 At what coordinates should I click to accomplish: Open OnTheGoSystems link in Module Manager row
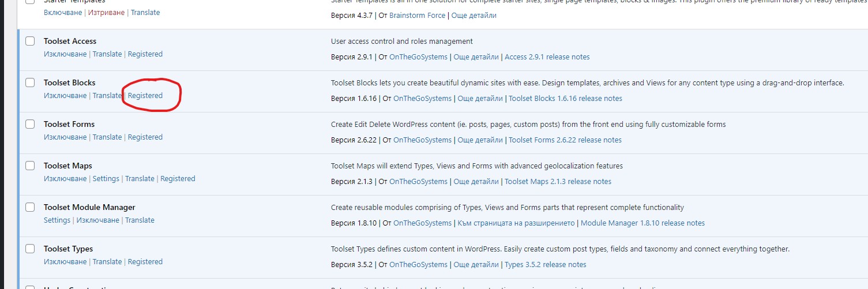pyautogui.click(x=423, y=223)
